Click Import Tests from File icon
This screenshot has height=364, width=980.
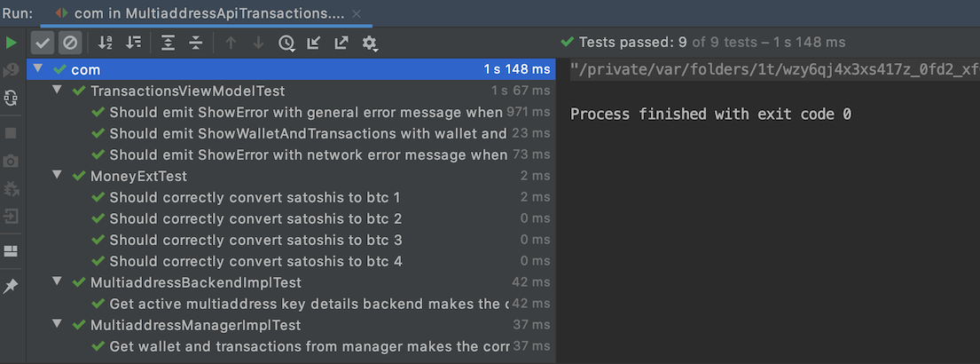pos(313,43)
